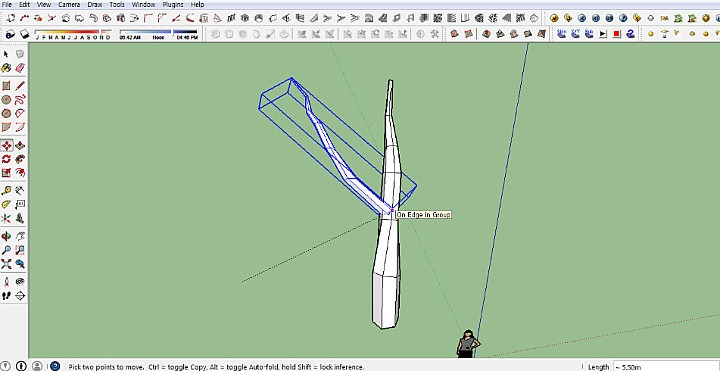This screenshot has height=371, width=720.
Task: Select the Line pencil tool
Action: tap(20, 86)
